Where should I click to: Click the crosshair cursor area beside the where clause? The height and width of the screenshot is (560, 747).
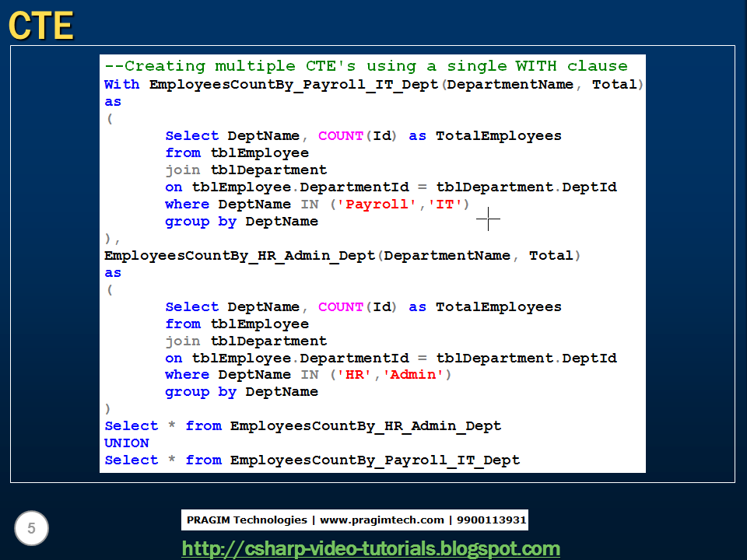(489, 220)
